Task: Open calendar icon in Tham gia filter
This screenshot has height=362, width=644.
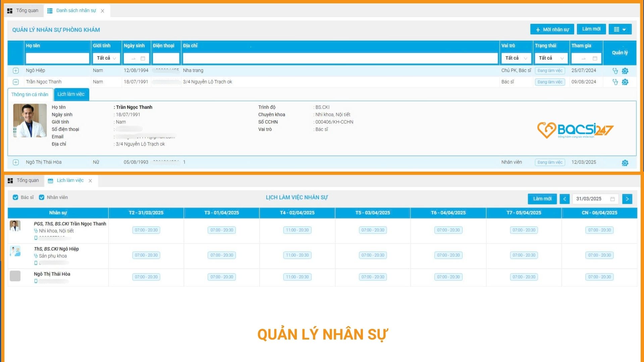Action: (595, 58)
